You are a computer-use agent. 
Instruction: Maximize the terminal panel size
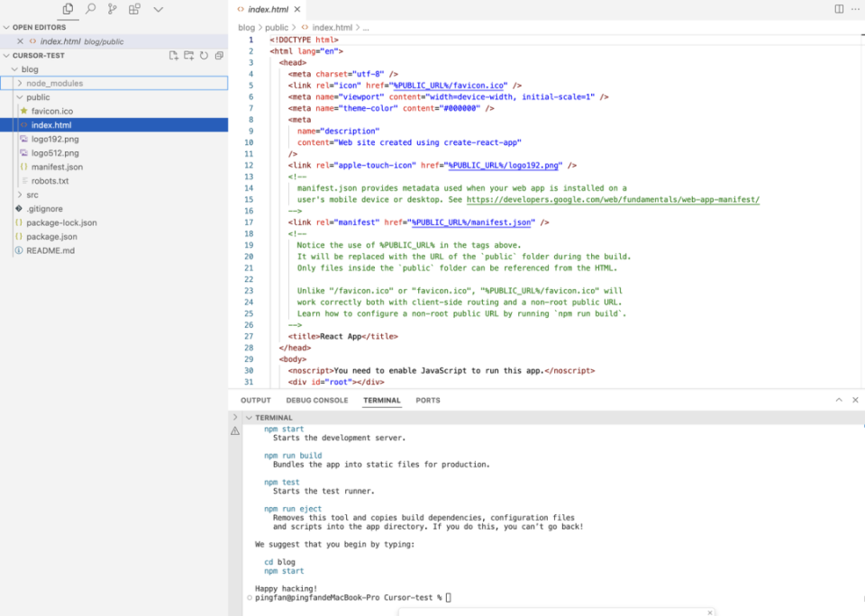(x=839, y=400)
